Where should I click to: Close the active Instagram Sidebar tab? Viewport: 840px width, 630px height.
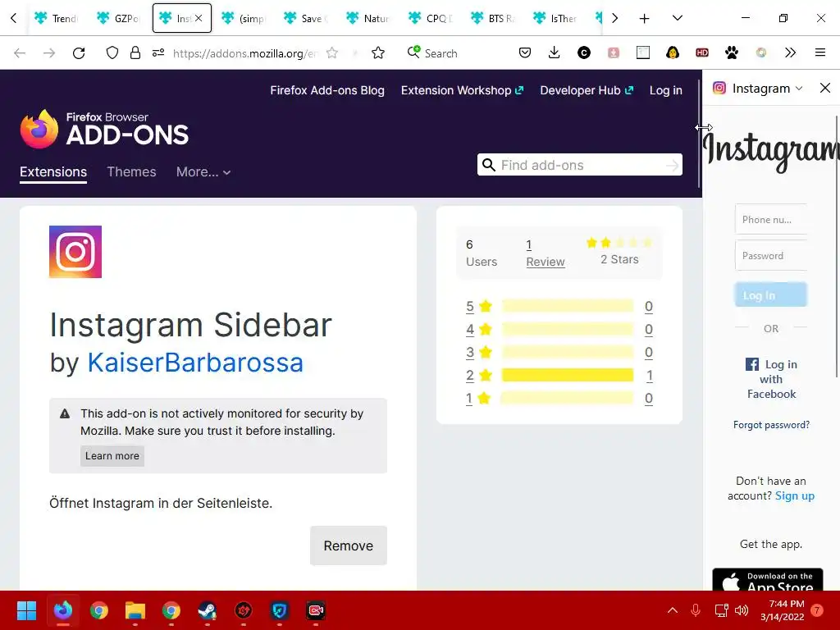tap(199, 18)
